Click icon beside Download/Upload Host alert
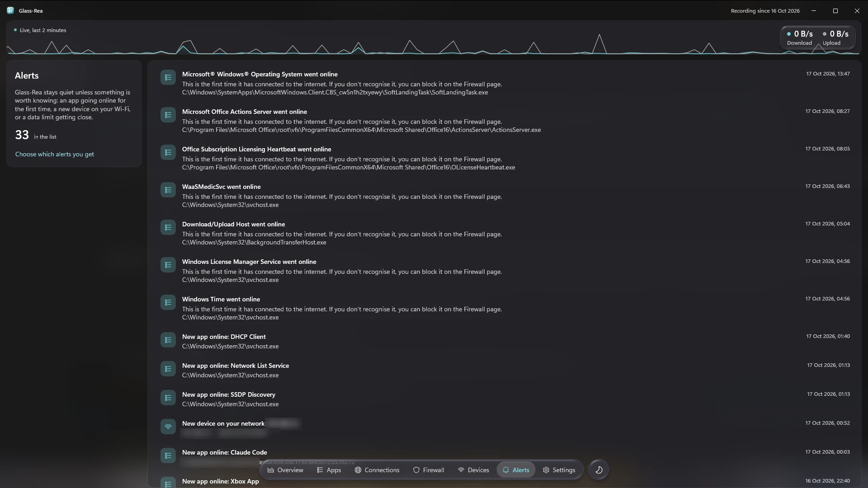Viewport: 868px width, 488px height. point(168,227)
